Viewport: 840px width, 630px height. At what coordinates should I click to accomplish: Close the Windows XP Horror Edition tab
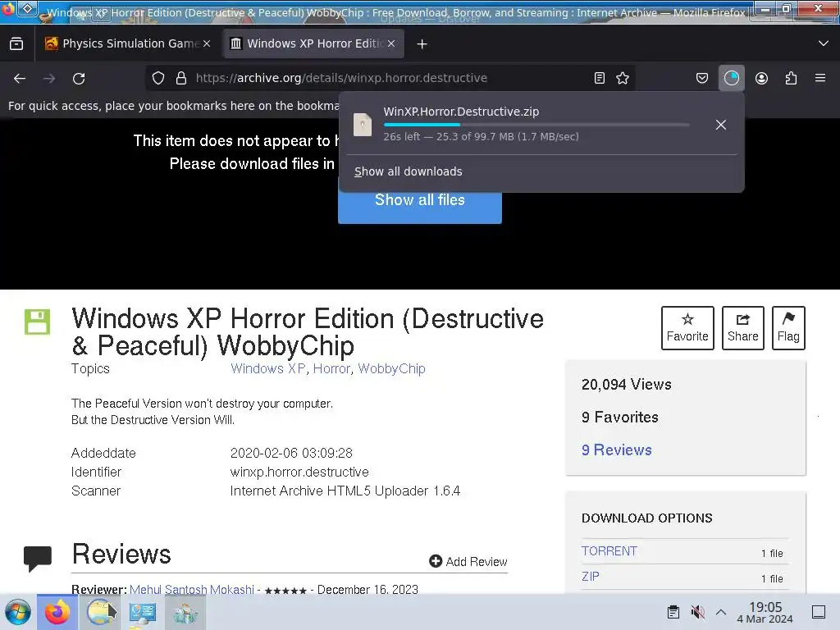pos(391,43)
